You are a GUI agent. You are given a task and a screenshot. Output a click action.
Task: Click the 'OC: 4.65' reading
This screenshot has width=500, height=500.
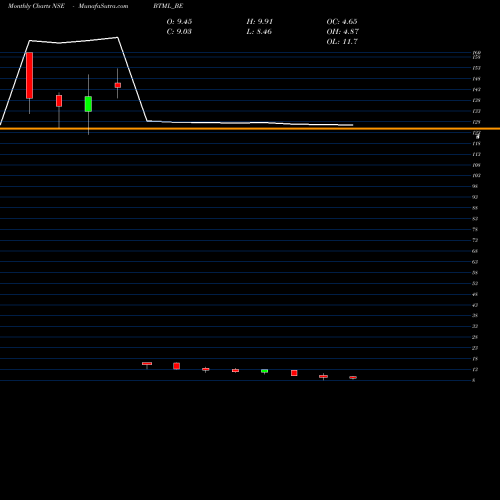tap(342, 22)
